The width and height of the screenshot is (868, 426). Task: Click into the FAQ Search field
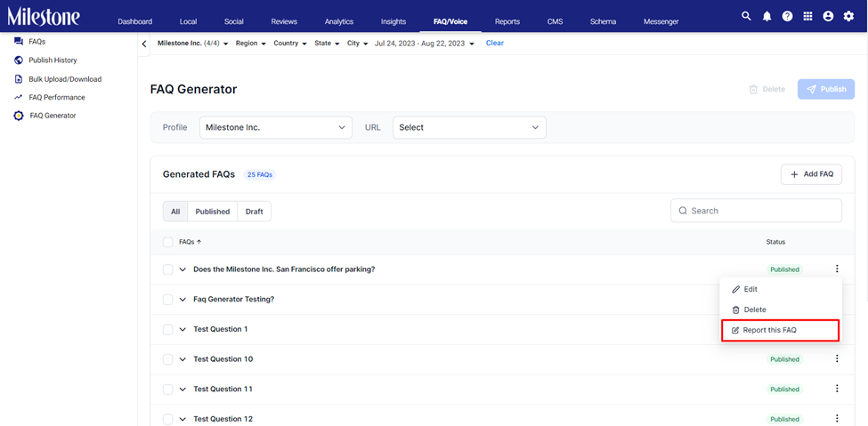pos(756,211)
